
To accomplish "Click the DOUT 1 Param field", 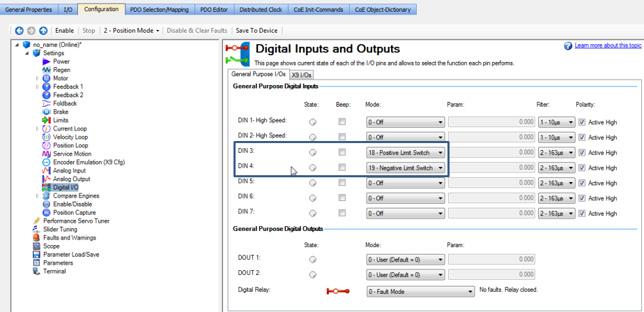I will coord(491,260).
